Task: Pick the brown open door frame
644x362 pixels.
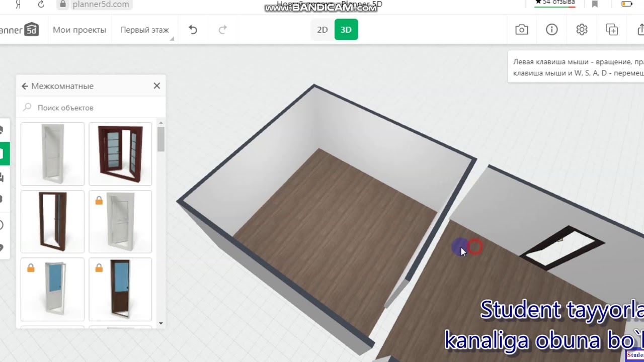Action: pyautogui.click(x=52, y=222)
